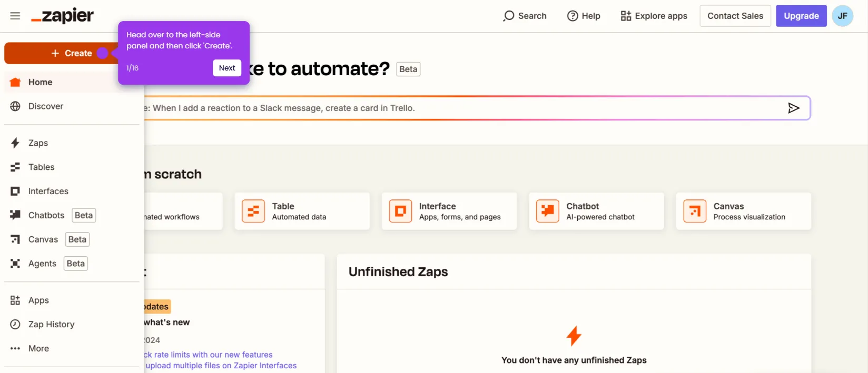The height and width of the screenshot is (373, 868).
Task: Click the Contact Sales button
Action: (x=735, y=16)
